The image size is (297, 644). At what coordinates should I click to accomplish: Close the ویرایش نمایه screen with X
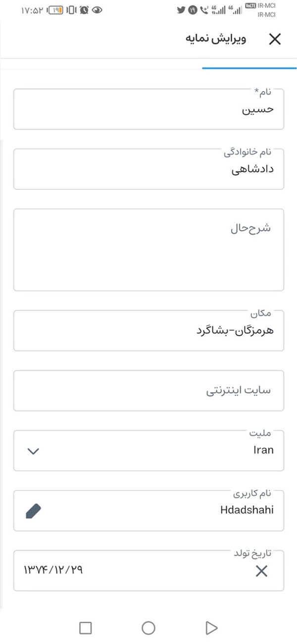click(x=274, y=40)
